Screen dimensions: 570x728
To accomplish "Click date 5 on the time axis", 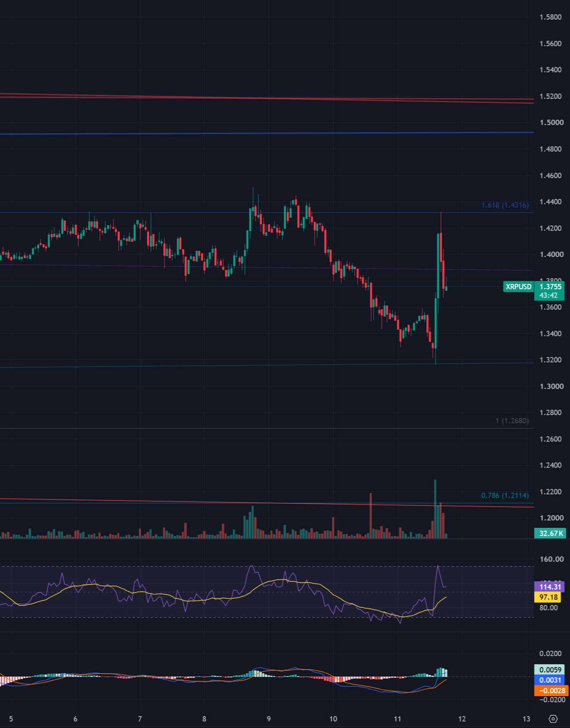I will [x=11, y=719].
